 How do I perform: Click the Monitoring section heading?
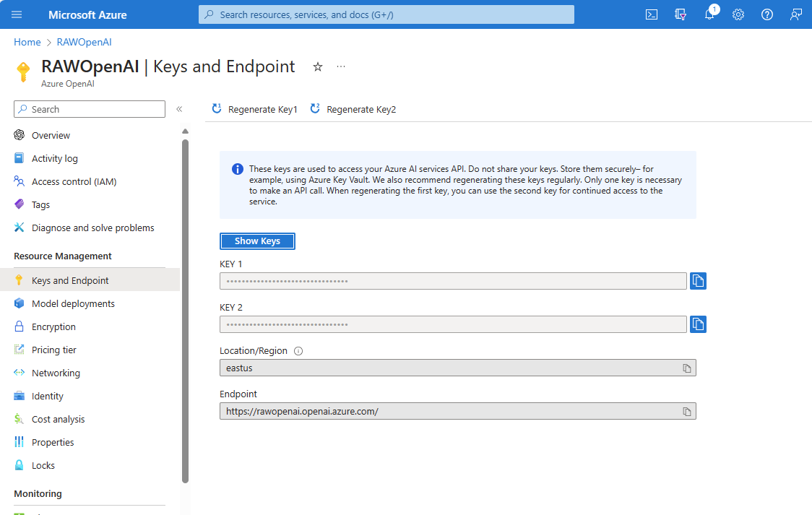point(38,494)
